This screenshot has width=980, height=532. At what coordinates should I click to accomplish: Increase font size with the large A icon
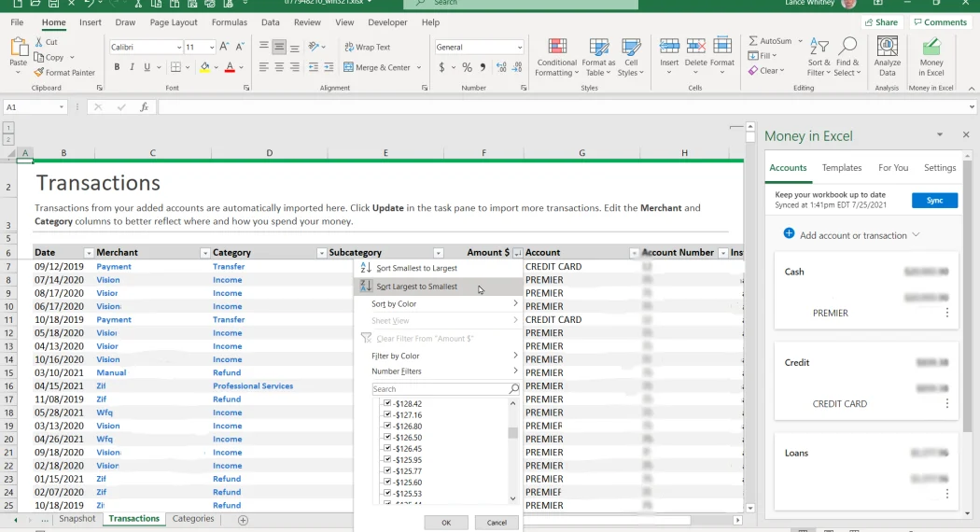click(x=224, y=47)
